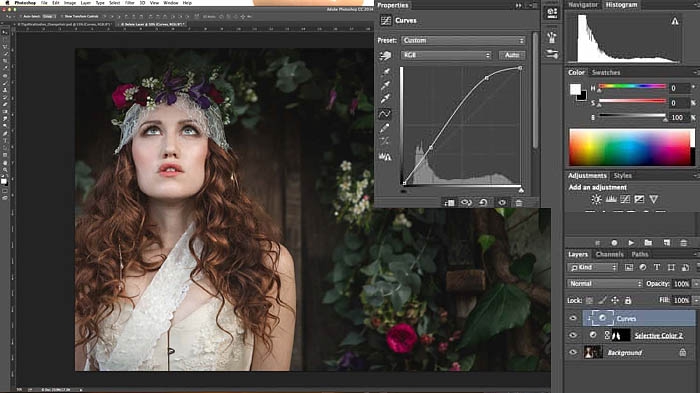Clip the Curves adjustment to the layer below
The width and height of the screenshot is (700, 393).
coord(450,203)
